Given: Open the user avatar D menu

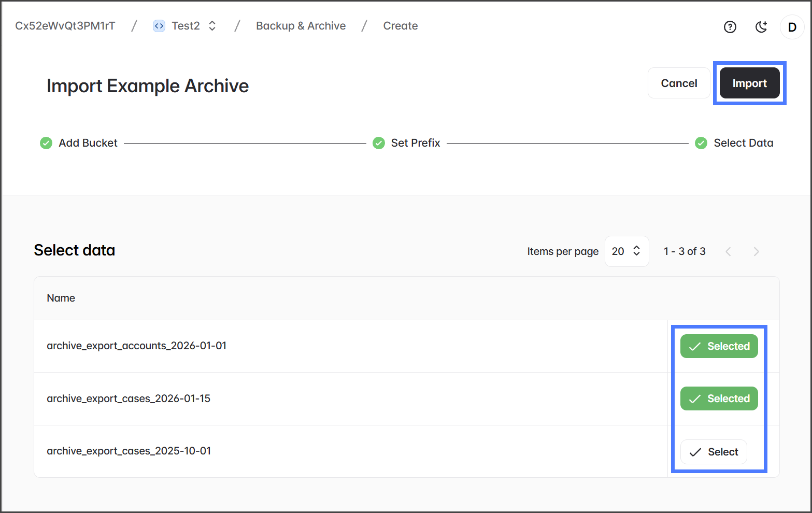Looking at the screenshot, I should click(792, 27).
